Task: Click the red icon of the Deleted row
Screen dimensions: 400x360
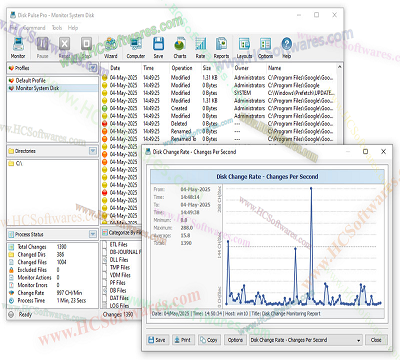Action: pyautogui.click(x=104, y=124)
